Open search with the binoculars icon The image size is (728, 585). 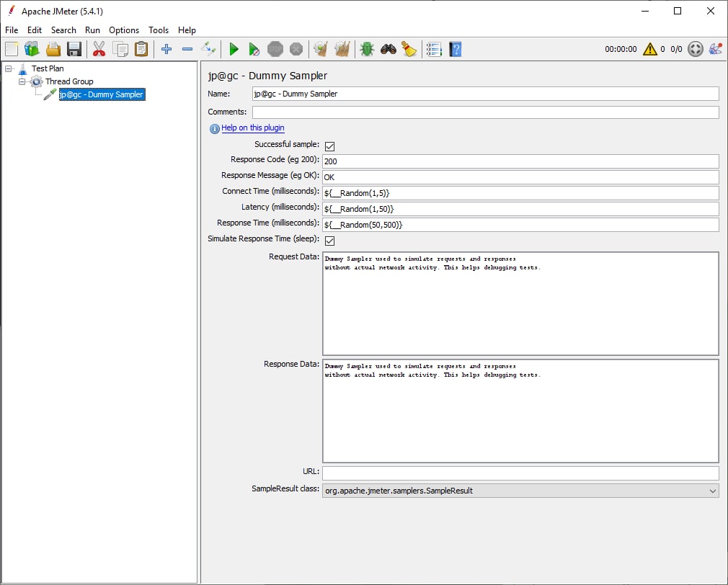(388, 49)
